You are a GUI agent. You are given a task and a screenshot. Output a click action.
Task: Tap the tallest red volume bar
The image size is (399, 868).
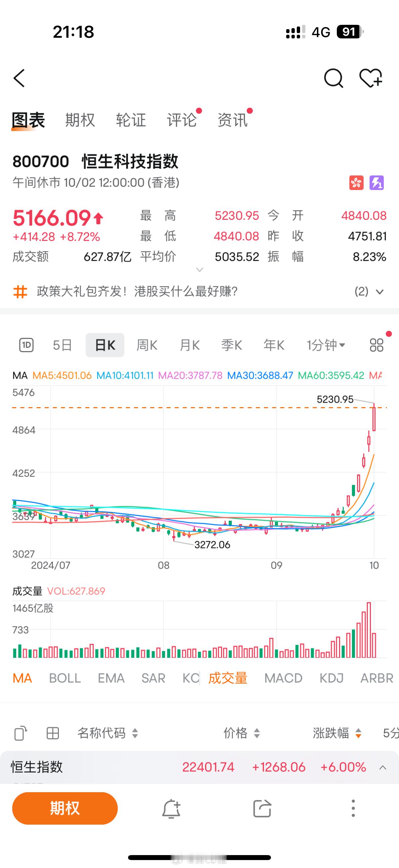point(369,630)
